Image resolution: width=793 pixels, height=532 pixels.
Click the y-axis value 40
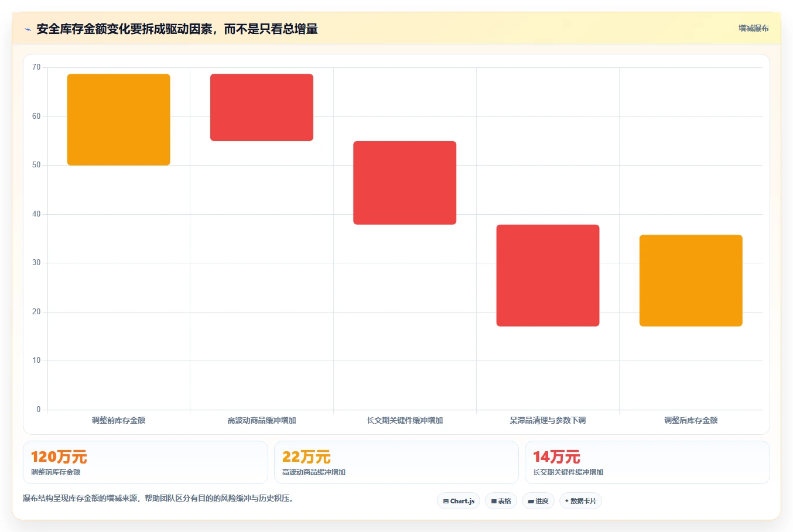click(x=36, y=214)
